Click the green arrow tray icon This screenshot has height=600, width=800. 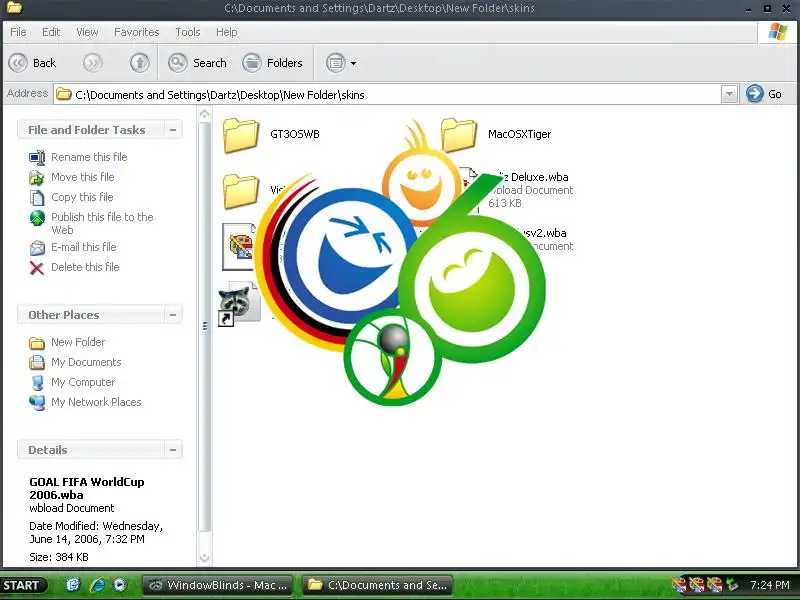pyautogui.click(x=733, y=585)
